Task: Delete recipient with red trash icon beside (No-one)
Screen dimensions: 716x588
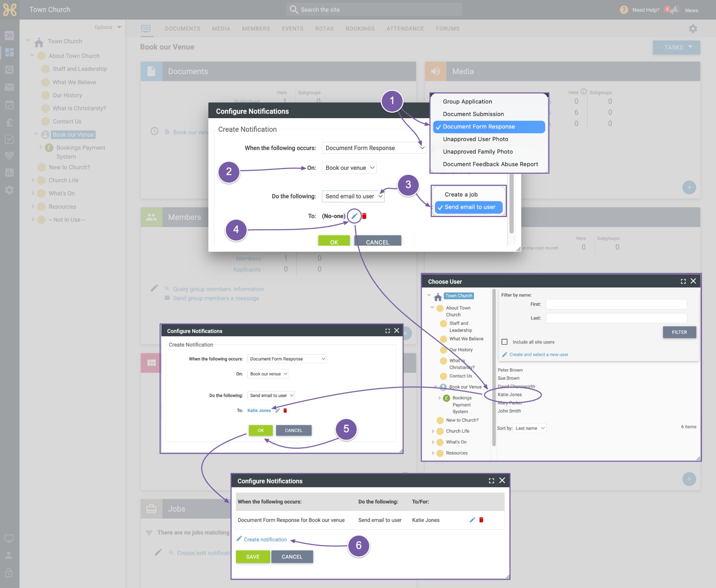Action: [x=364, y=216]
